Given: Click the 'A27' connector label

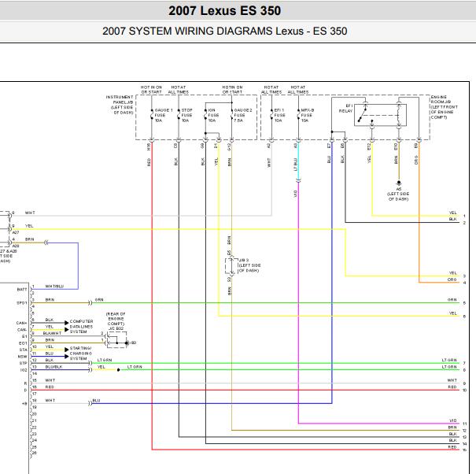Looking at the screenshot, I should [16, 232].
